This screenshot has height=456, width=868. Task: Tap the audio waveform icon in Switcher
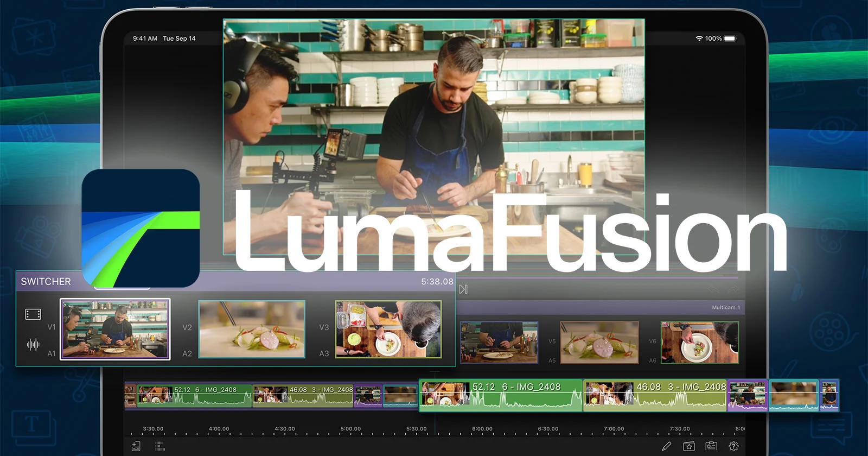pos(33,344)
